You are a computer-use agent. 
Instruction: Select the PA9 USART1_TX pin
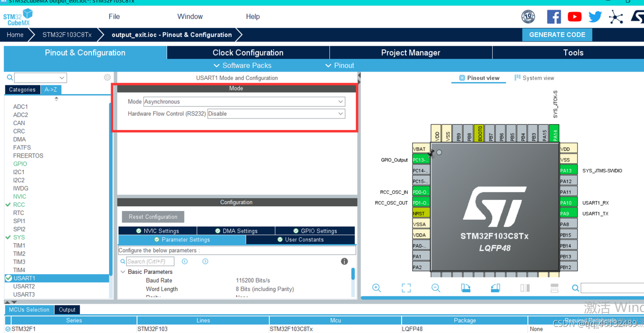point(568,214)
